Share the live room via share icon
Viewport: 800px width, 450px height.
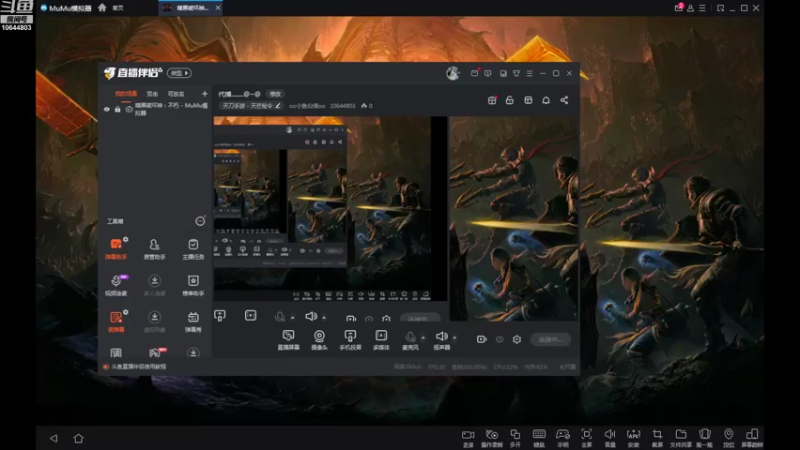564,100
